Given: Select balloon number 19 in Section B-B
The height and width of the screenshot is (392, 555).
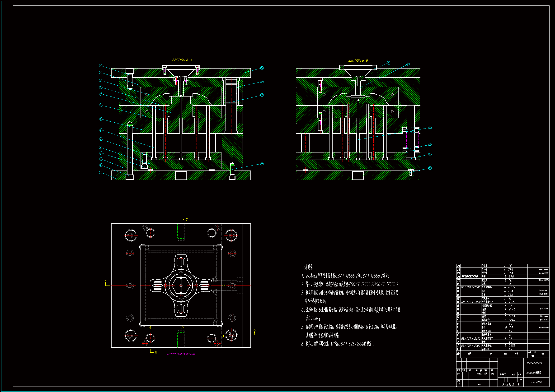Looking at the screenshot, I should tap(430, 168).
